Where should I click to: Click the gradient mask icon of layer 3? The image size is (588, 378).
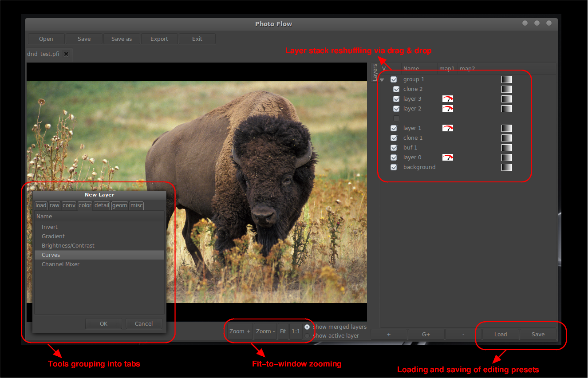(x=507, y=99)
